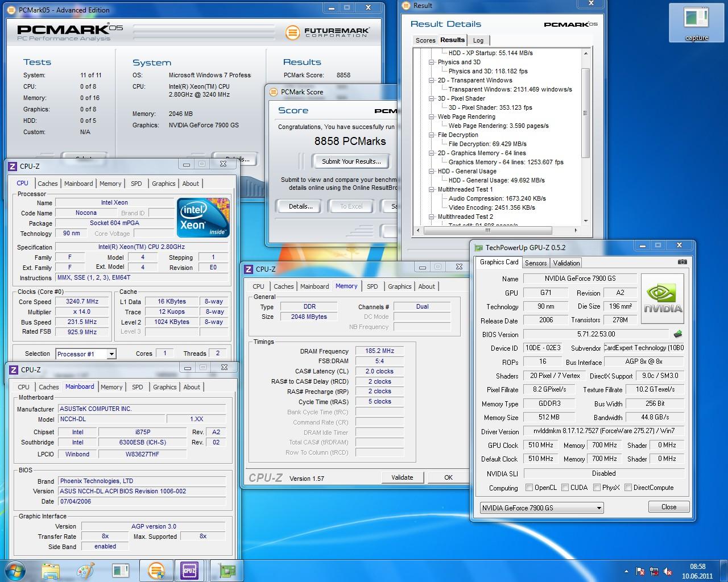Open the SPD tab in the CPU-Z Memory window

[372, 286]
